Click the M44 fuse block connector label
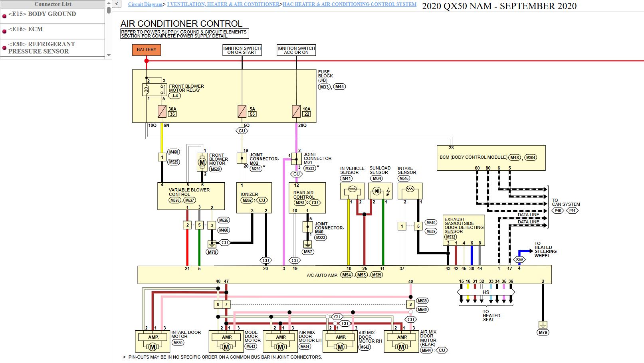Screen dimensions: 644x363 click(x=339, y=87)
